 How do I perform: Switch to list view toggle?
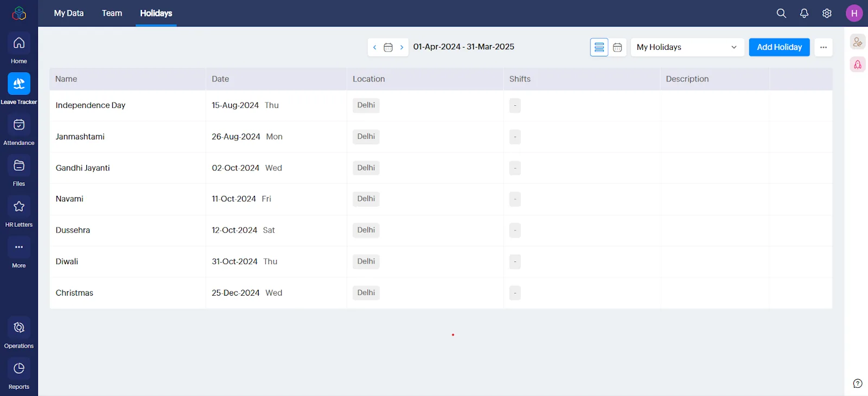coord(599,47)
